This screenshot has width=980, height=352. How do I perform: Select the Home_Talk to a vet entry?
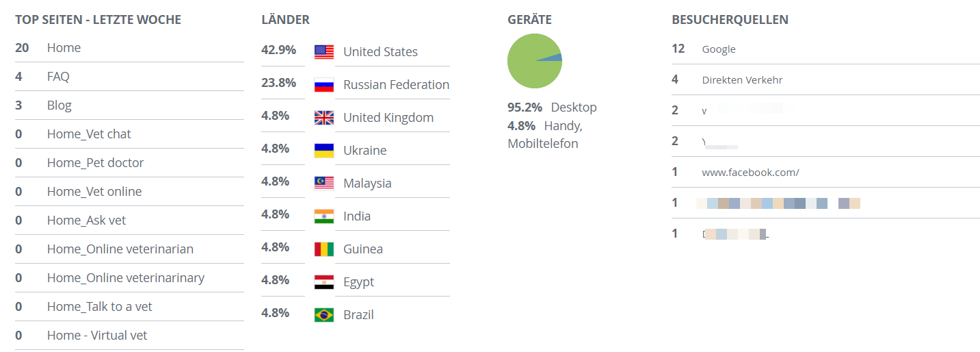(x=100, y=307)
